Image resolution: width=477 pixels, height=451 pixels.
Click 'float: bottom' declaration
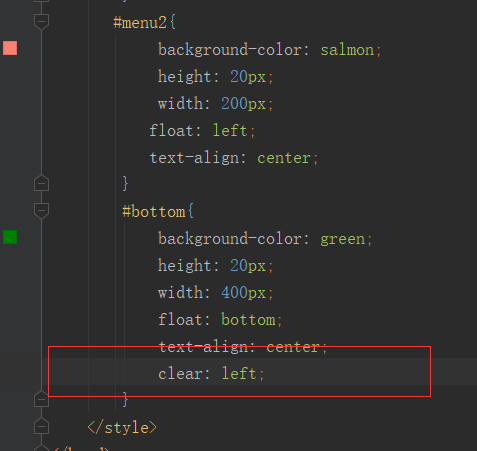pos(220,320)
